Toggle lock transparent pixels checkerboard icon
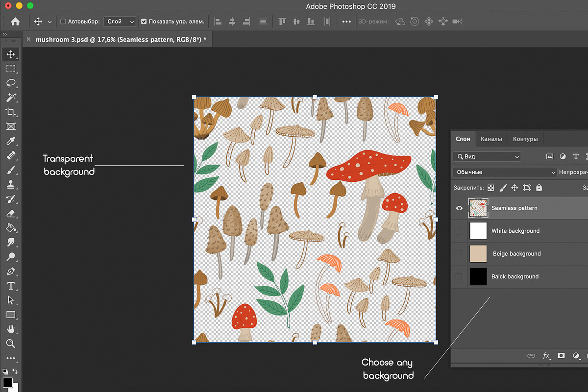This screenshot has height=392, width=588. [491, 188]
